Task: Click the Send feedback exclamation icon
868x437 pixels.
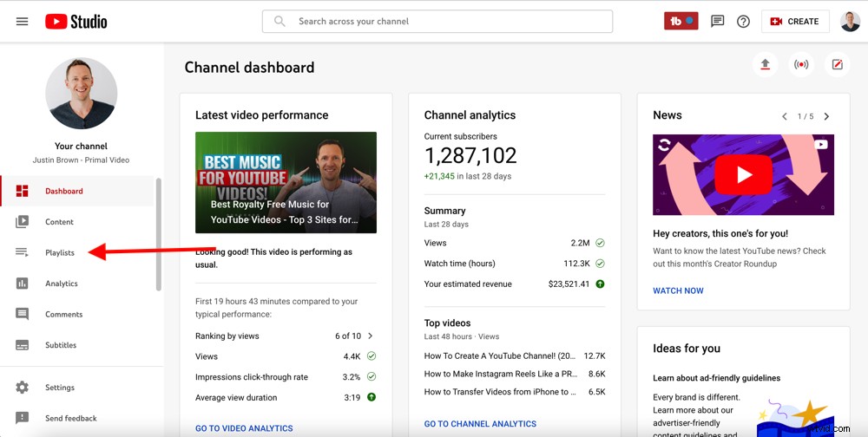Action: pyautogui.click(x=23, y=418)
